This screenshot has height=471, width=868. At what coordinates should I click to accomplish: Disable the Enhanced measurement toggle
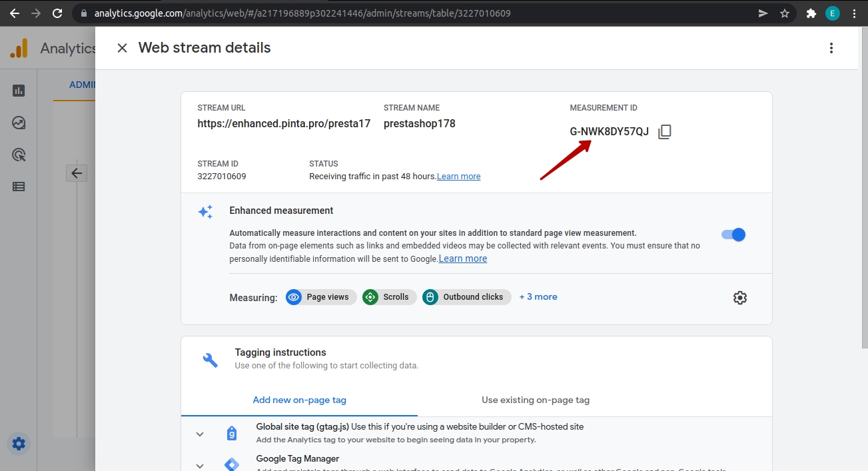pos(733,235)
